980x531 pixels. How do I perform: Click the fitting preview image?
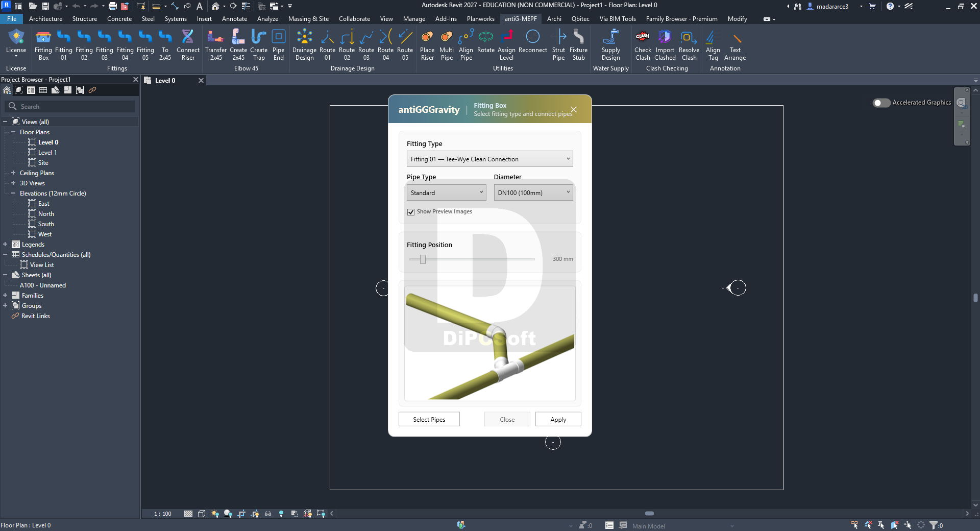(x=489, y=343)
